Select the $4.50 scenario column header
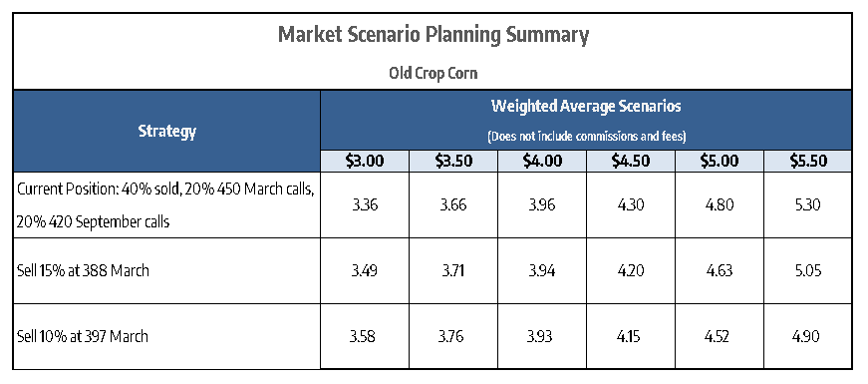Viewport: 868px width, 384px height. coord(631,162)
